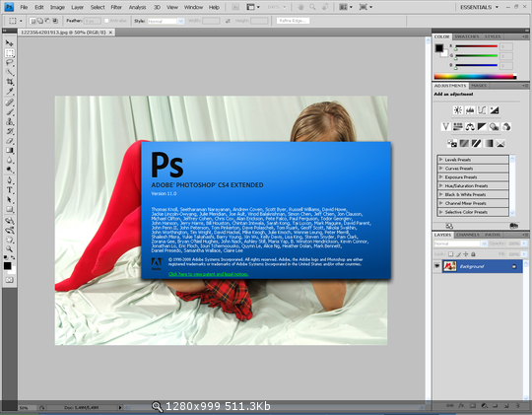
Task: Hide the Background layer with eye icon
Action: (x=436, y=266)
